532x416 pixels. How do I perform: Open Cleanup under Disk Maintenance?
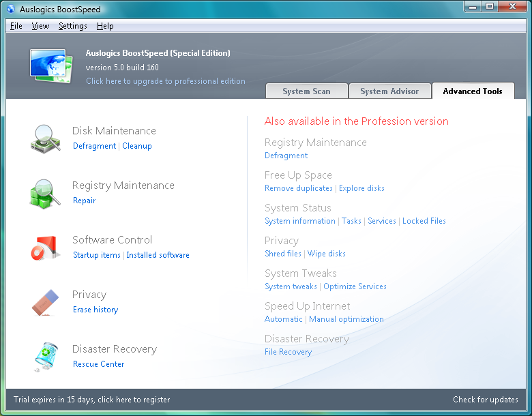137,146
